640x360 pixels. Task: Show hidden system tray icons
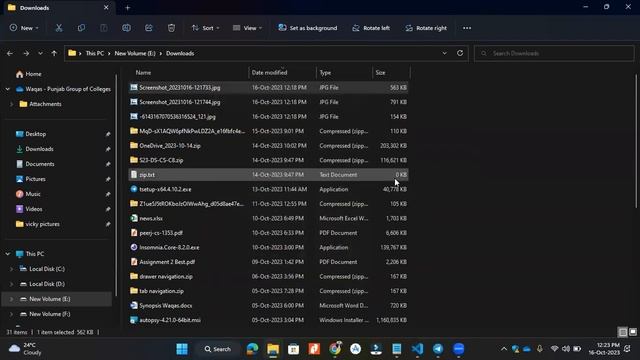504,349
